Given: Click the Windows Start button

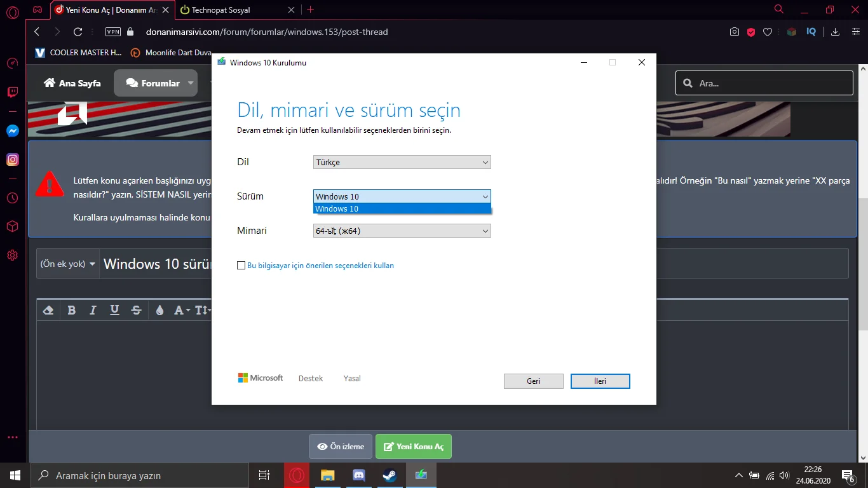Looking at the screenshot, I should (x=15, y=475).
